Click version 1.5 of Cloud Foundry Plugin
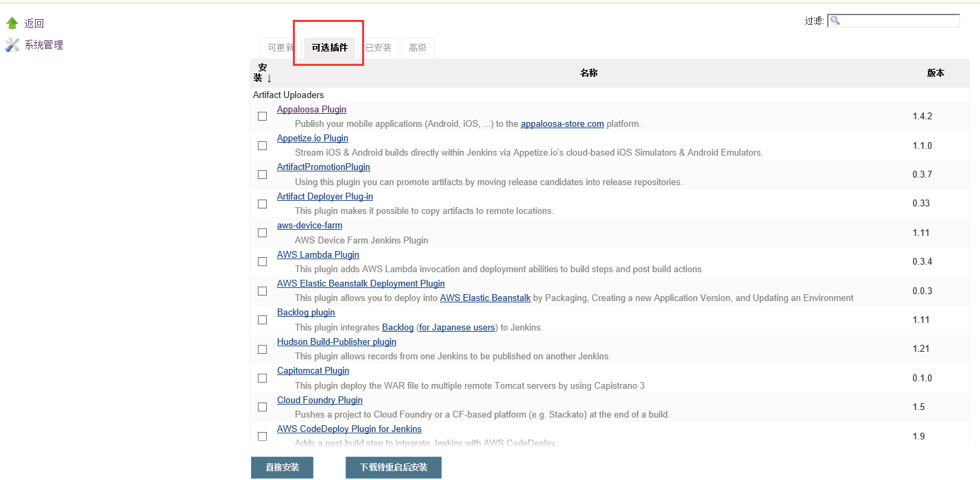This screenshot has width=980, height=480. coord(919,407)
